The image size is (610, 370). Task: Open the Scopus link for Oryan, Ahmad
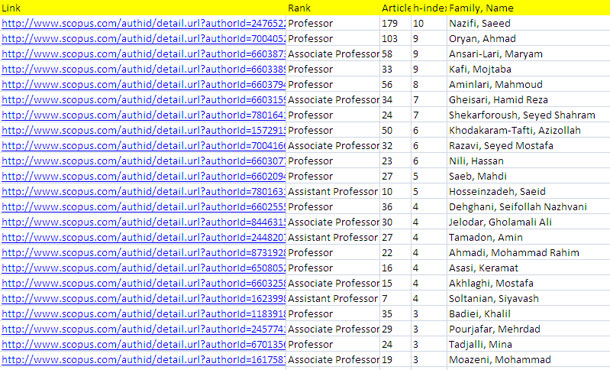coord(143,39)
